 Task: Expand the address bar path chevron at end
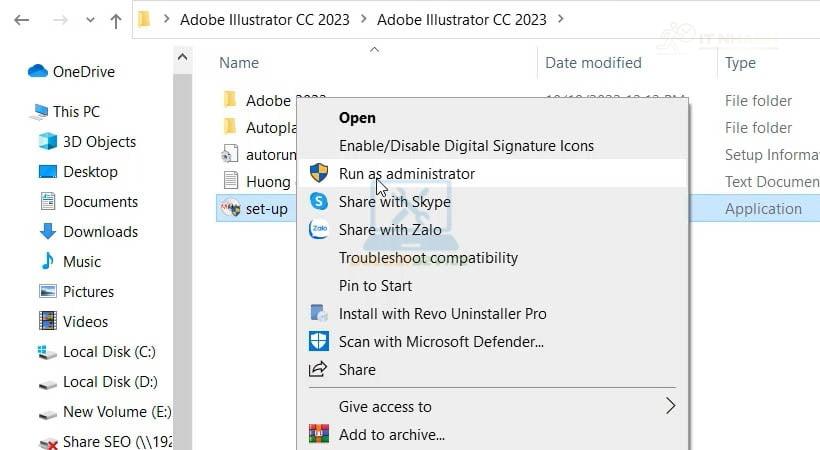(x=559, y=19)
